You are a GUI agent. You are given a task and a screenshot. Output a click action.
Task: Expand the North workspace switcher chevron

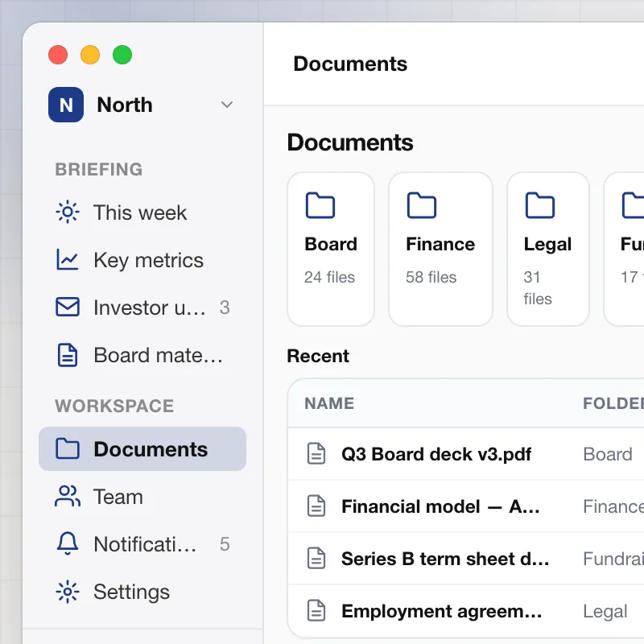227,105
